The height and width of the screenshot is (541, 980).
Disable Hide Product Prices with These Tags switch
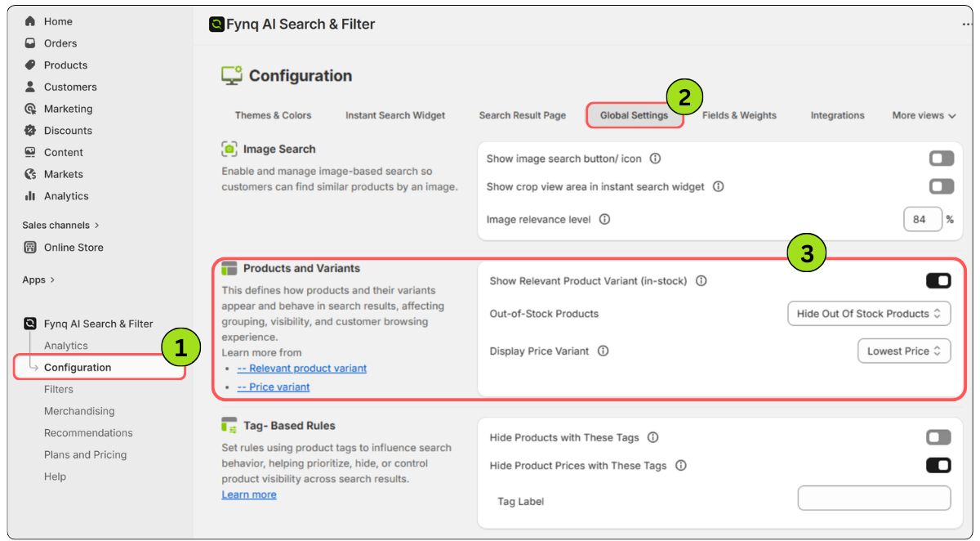[938, 465]
